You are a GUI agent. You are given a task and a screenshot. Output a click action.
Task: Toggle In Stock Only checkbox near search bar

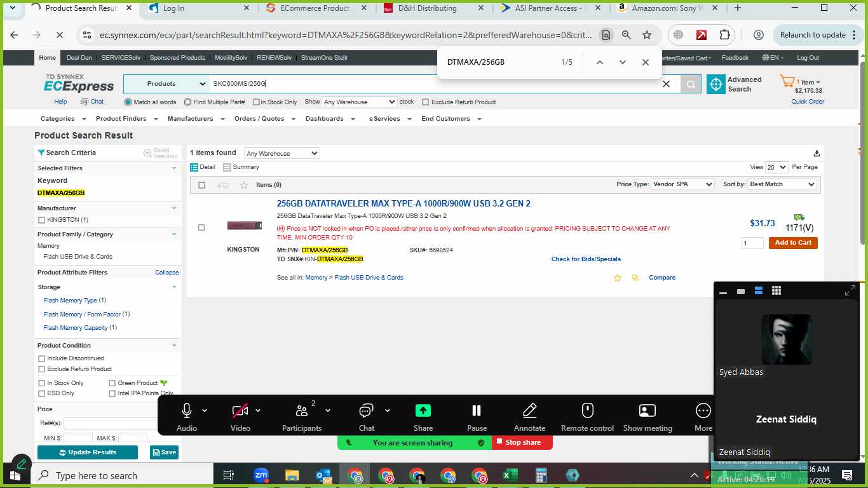click(x=256, y=102)
